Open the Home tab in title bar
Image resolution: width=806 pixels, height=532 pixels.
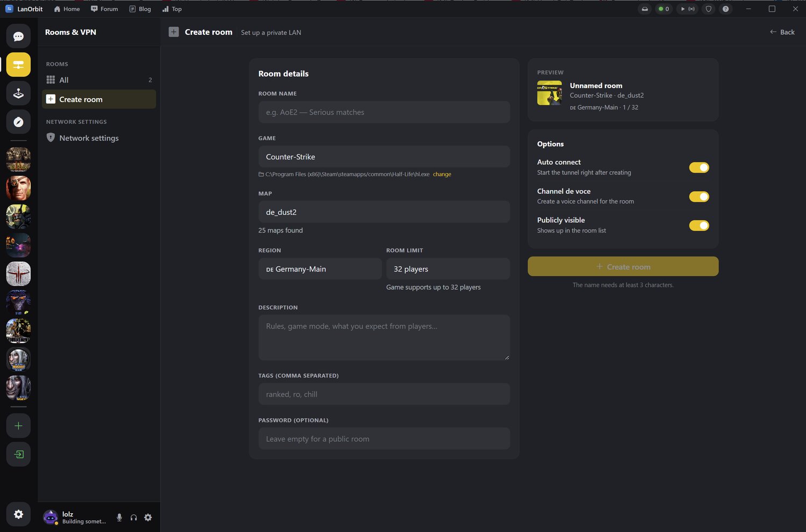[x=67, y=9]
